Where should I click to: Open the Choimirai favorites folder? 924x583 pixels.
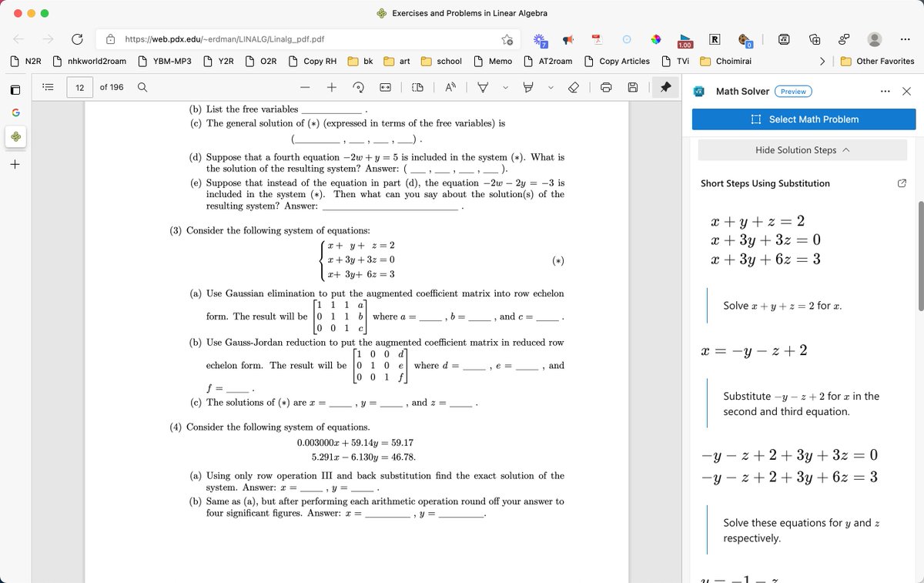coord(726,61)
